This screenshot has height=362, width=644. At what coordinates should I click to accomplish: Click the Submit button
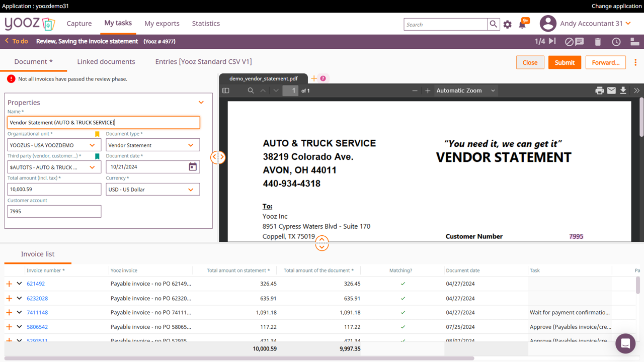pyautogui.click(x=565, y=62)
